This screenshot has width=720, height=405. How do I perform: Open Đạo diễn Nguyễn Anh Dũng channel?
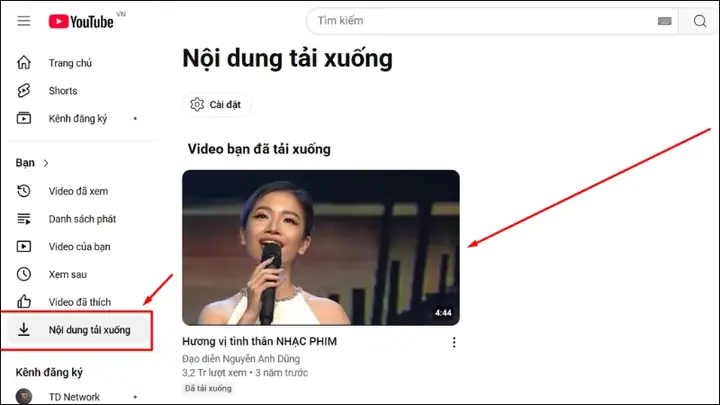(241, 359)
